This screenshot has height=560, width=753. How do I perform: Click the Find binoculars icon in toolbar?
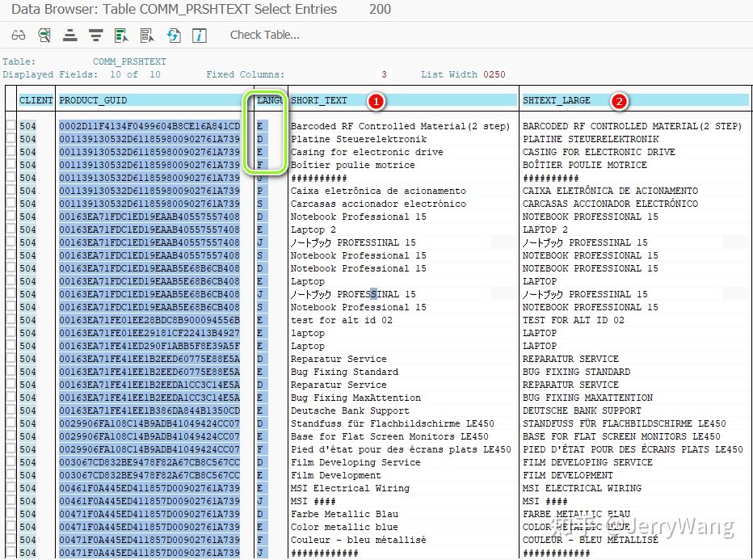click(x=19, y=35)
